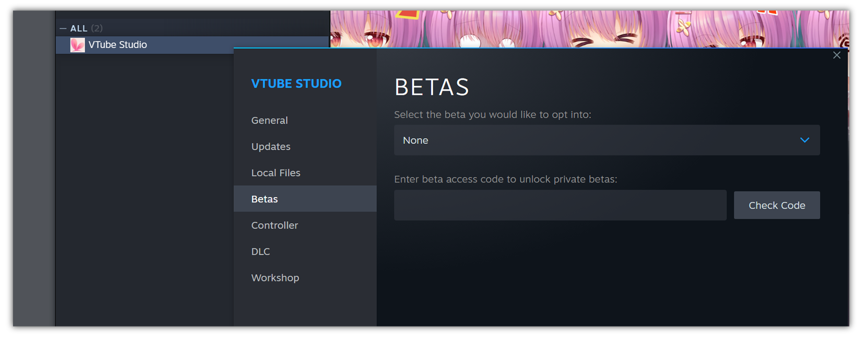Click the blue chevron on beta dropdown
The width and height of the screenshot is (868, 338).
tap(804, 140)
